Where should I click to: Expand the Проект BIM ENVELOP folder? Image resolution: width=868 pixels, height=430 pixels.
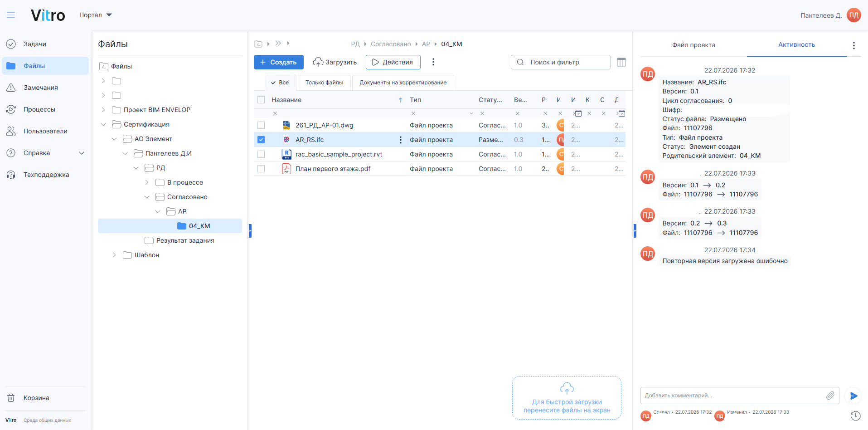coord(103,110)
